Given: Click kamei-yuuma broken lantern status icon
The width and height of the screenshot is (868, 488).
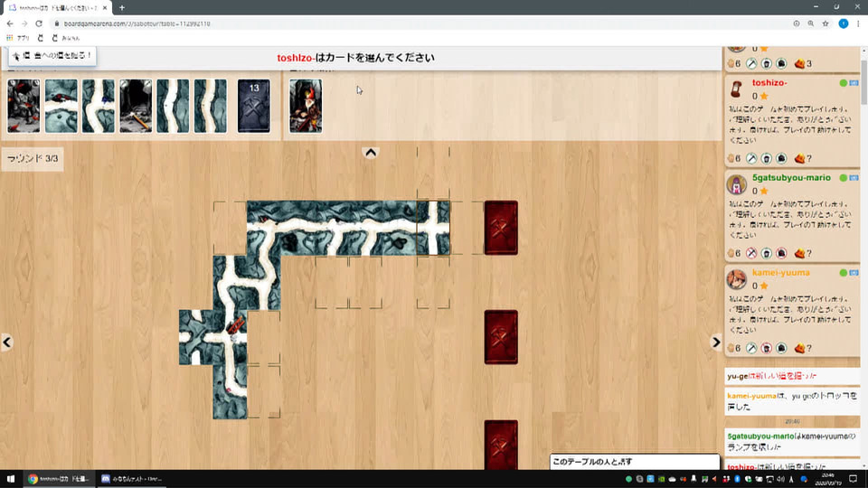Looking at the screenshot, I should [766, 348].
